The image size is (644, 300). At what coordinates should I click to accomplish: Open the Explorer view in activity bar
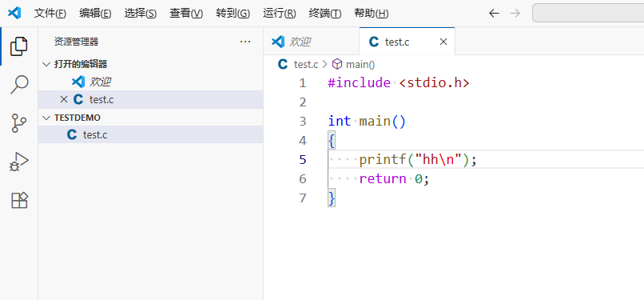point(19,46)
